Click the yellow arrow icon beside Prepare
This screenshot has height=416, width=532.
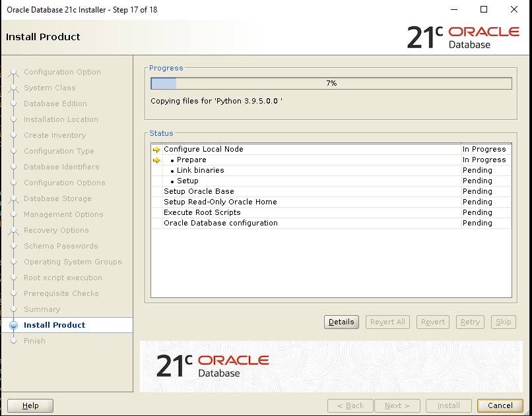pos(156,160)
